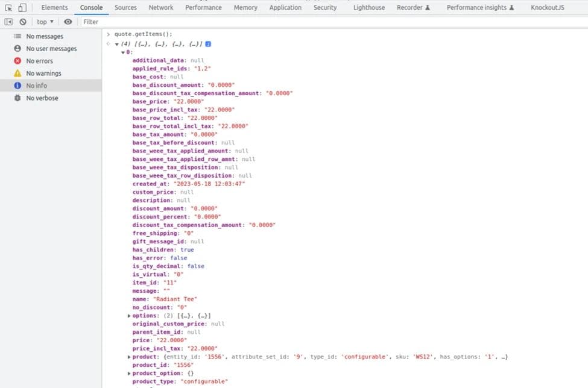Focus the console Filter input
588x388 pixels.
[334, 22]
